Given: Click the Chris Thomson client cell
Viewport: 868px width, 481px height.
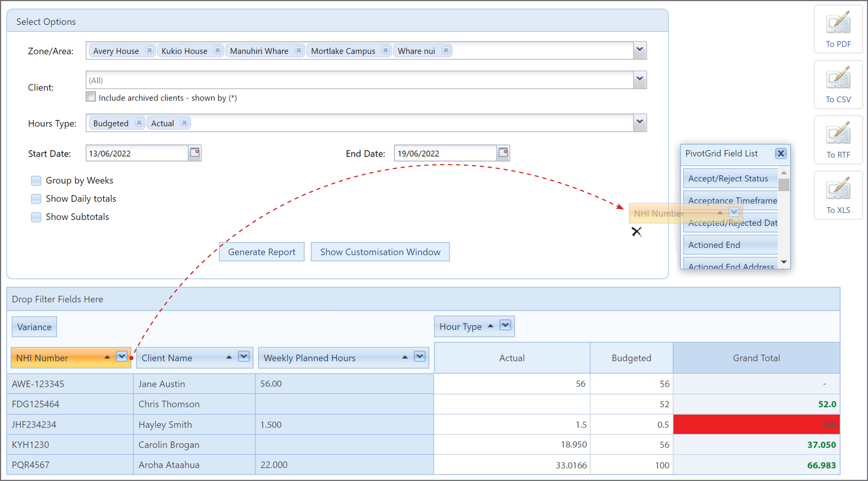Looking at the screenshot, I should click(x=194, y=404).
